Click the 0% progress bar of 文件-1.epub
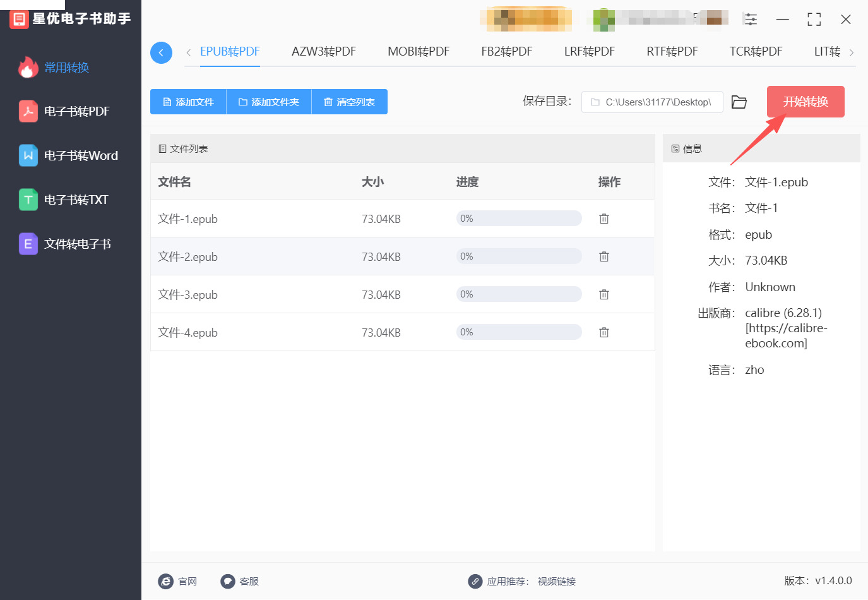Viewport: 868px width, 600px height. pyautogui.click(x=519, y=219)
